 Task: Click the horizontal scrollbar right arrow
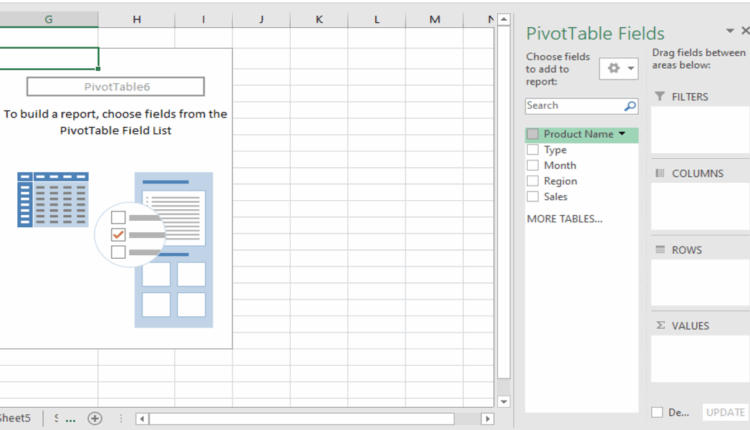[x=487, y=419]
